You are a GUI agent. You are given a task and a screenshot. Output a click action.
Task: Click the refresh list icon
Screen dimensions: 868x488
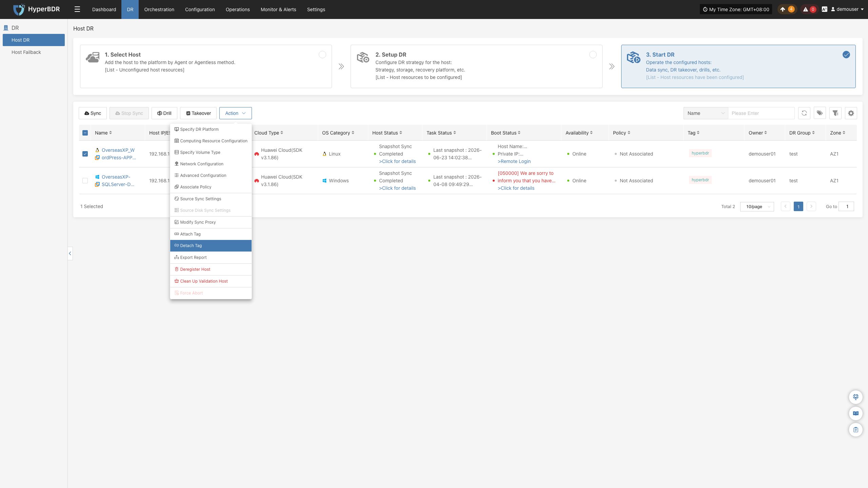[804, 113]
